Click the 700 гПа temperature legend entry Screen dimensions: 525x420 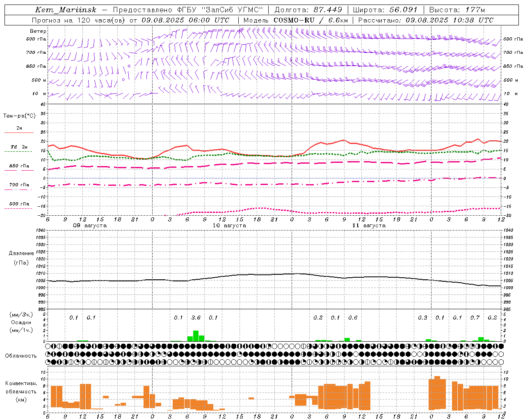click(x=19, y=185)
